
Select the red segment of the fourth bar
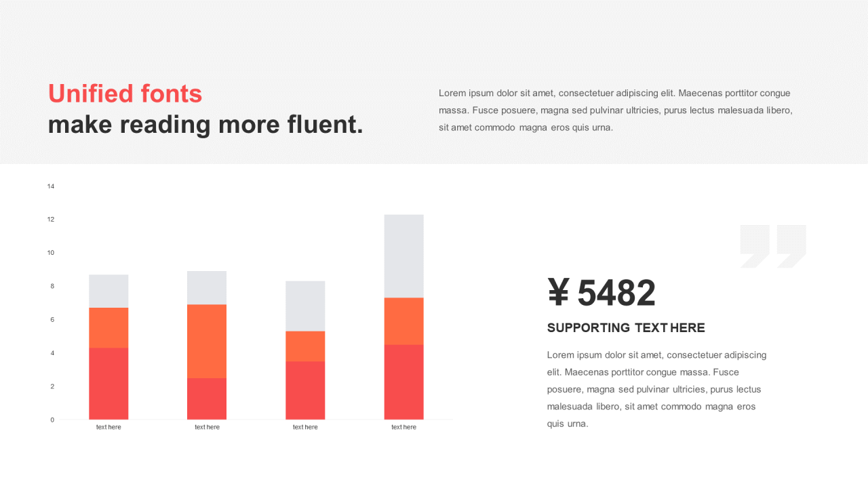tap(403, 382)
